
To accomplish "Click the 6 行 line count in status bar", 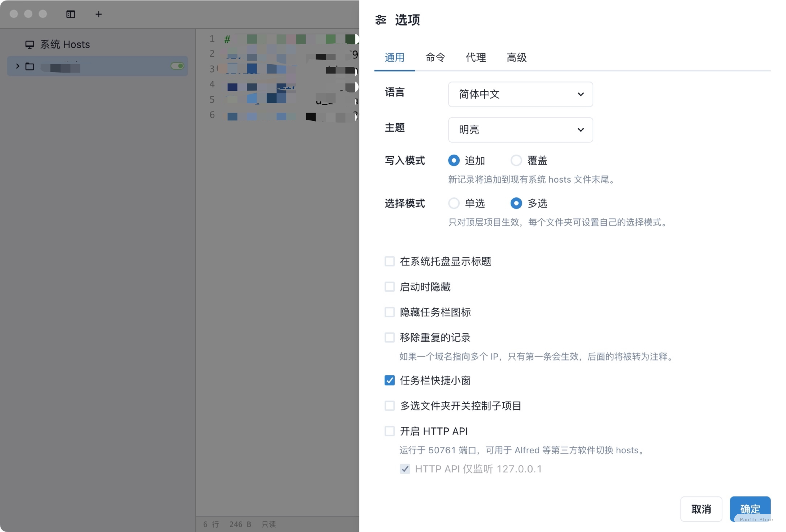I will click(x=211, y=524).
